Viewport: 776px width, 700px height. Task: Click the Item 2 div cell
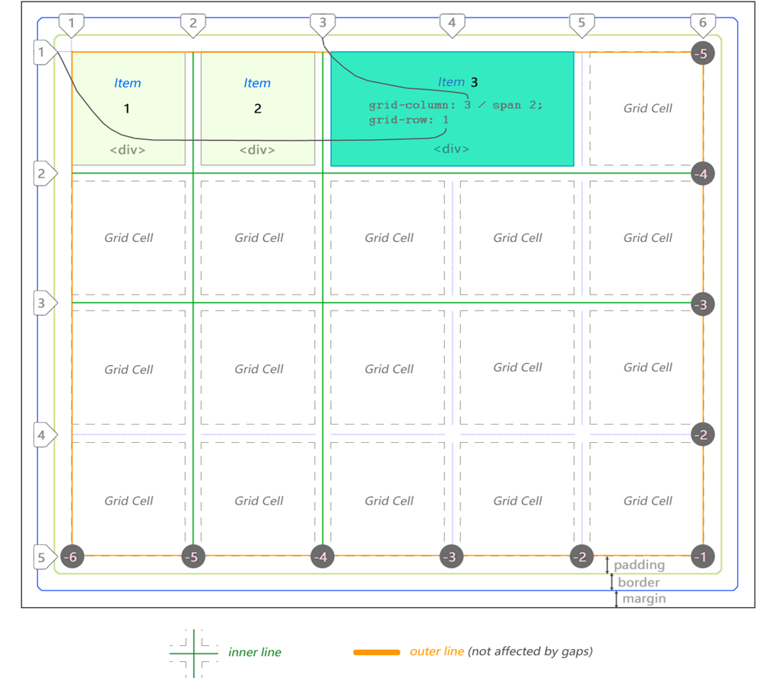click(257, 108)
